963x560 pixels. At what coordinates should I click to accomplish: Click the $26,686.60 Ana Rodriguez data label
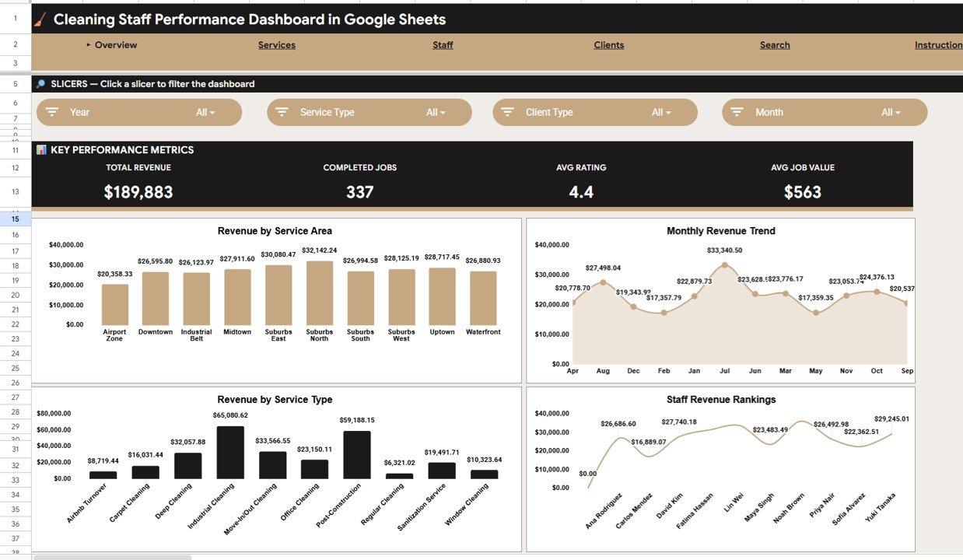click(618, 424)
